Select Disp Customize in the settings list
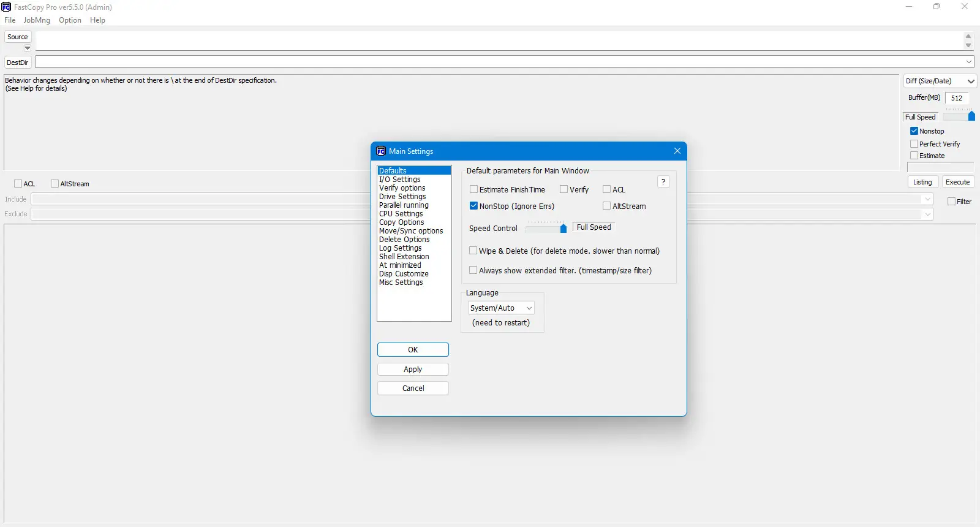980x527 pixels. coord(414,274)
